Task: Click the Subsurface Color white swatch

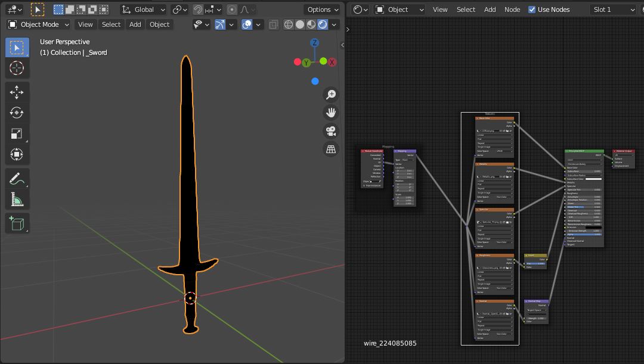Action: [593, 179]
